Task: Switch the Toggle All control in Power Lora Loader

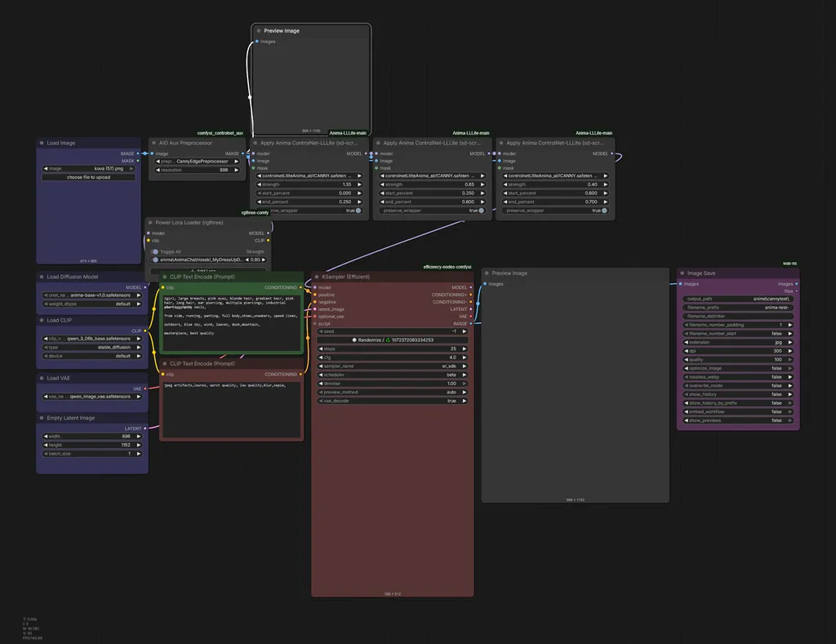Action: point(154,251)
